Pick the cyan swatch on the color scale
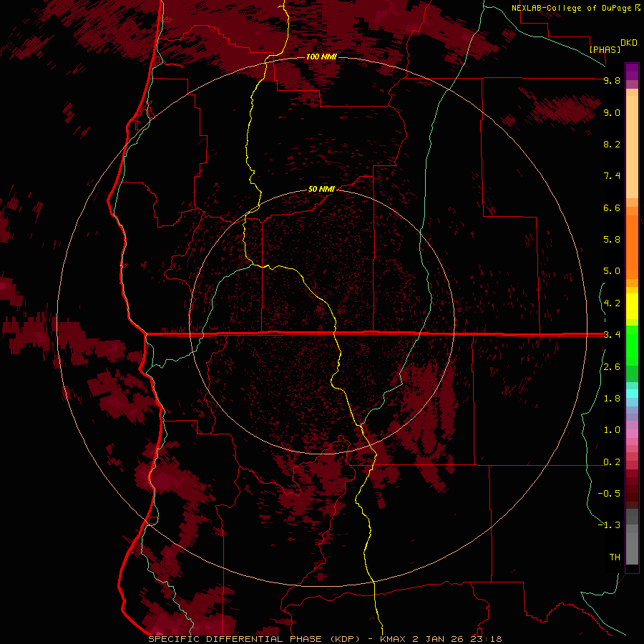Screen dimensions: 644x644 click(x=632, y=394)
